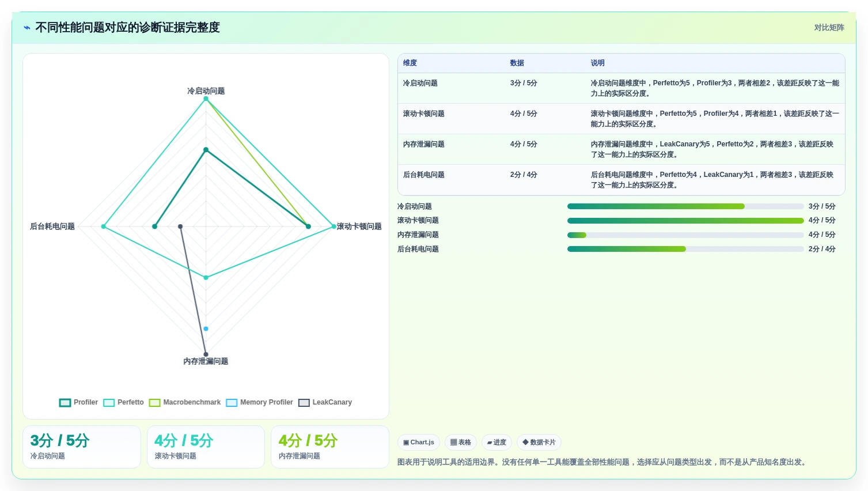Click the 表格 tag chip

click(x=461, y=443)
